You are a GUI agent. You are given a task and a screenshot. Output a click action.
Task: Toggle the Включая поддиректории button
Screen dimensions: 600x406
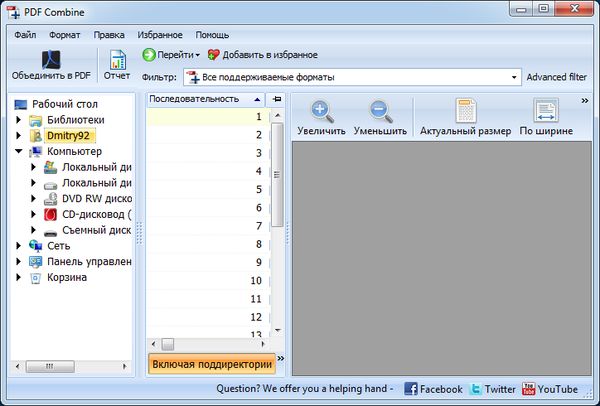(x=211, y=363)
